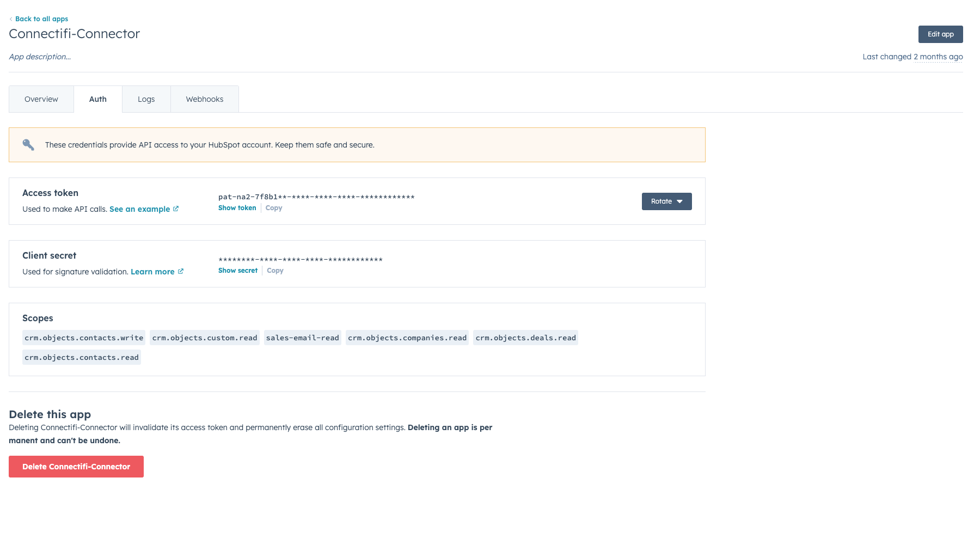980x545 pixels.
Task: Open the Webhooks tab
Action: tap(205, 99)
